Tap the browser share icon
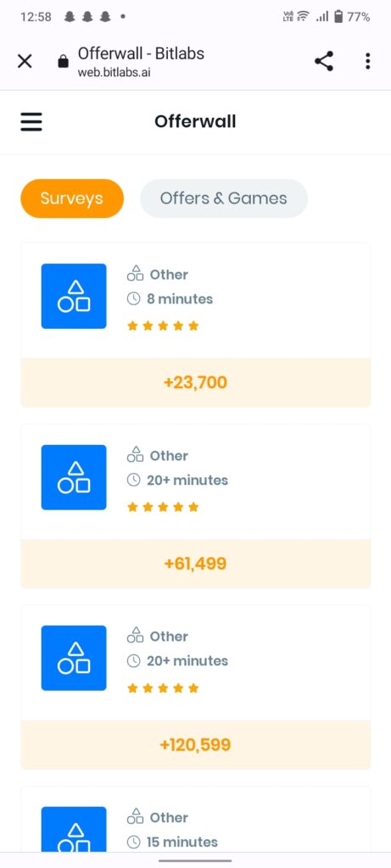The width and height of the screenshot is (391, 868). tap(324, 61)
